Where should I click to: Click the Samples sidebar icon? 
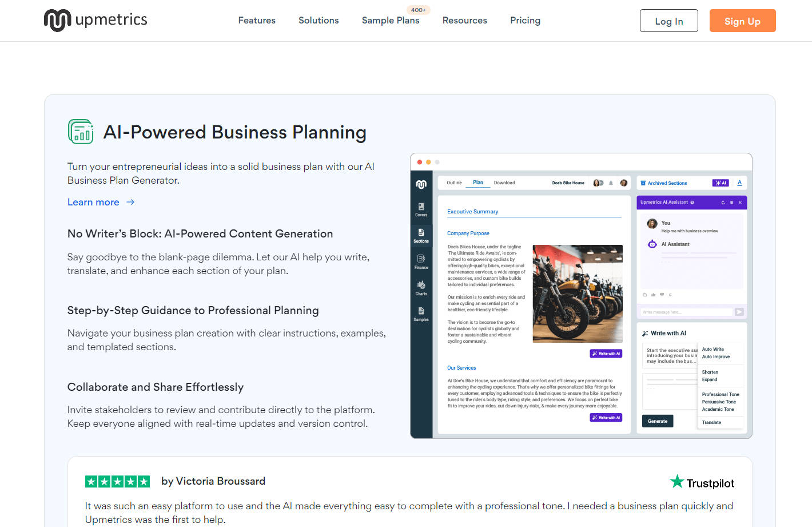421,314
